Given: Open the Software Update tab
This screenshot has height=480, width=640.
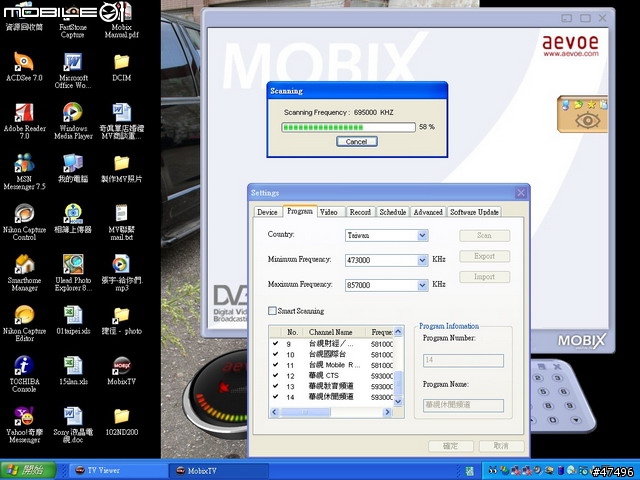Looking at the screenshot, I should [x=474, y=212].
